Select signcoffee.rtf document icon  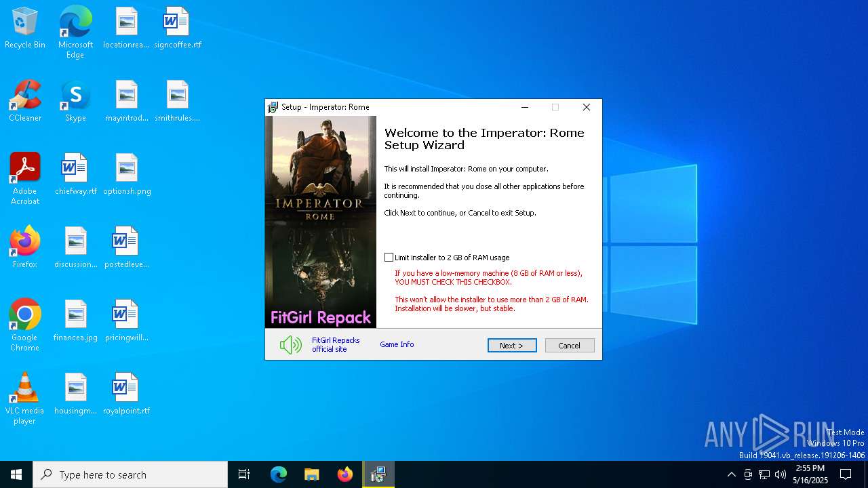coord(178,28)
